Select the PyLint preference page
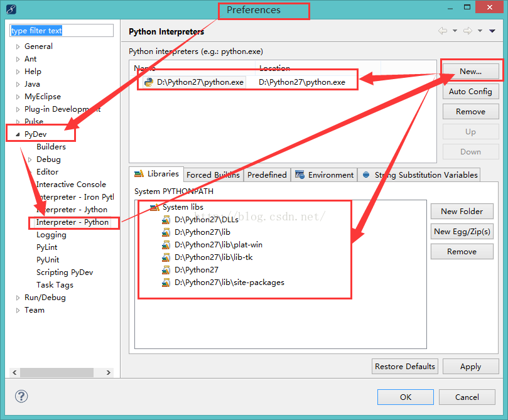Viewport: 508px width, 420px height. coord(47,247)
